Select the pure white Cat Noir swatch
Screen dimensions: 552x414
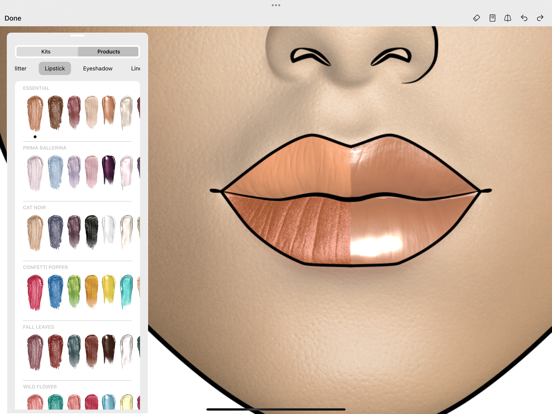108,230
